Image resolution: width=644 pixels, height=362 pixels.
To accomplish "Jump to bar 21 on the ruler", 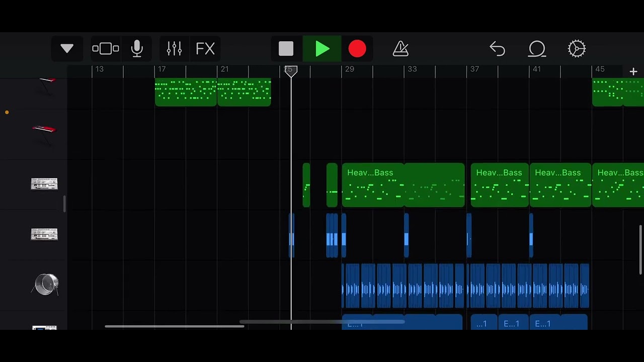I will (x=224, y=69).
